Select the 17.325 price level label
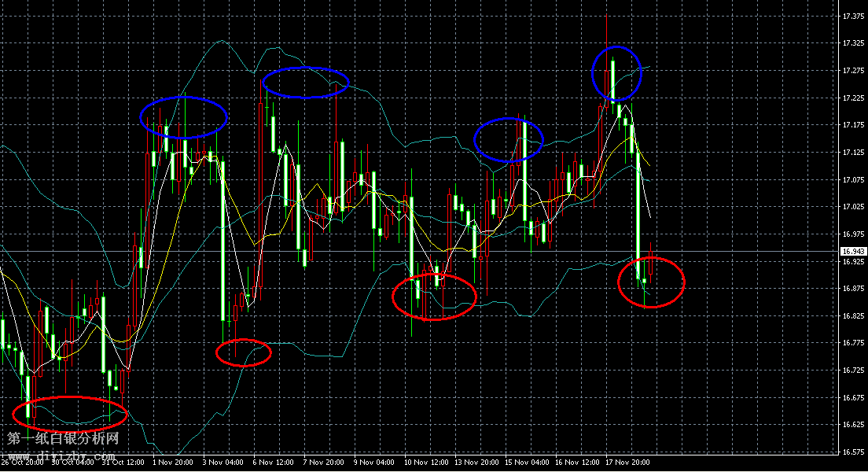This screenshot has height=472, width=868. point(853,42)
